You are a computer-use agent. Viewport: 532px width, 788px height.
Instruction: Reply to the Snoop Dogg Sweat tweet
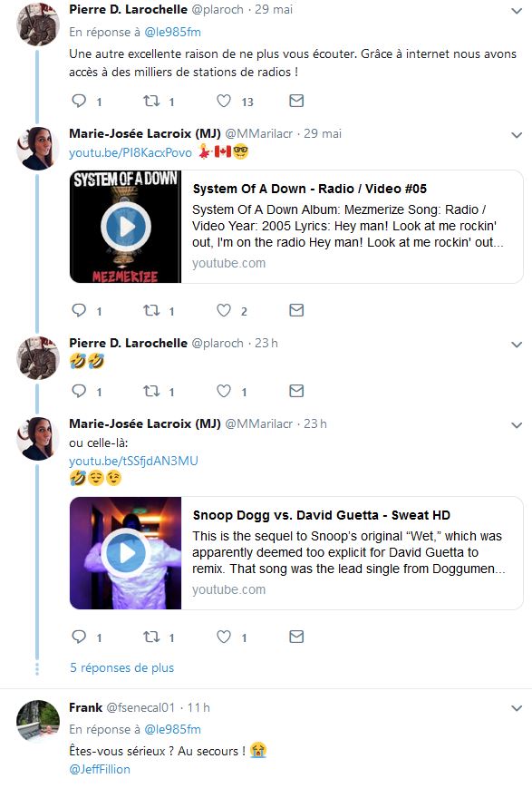[x=79, y=637]
